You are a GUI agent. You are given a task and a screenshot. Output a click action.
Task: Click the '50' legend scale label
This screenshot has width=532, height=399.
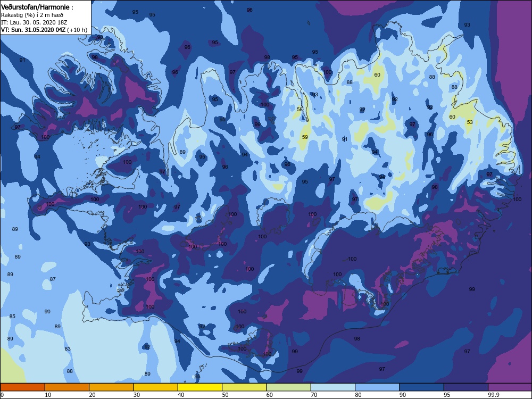(225, 395)
